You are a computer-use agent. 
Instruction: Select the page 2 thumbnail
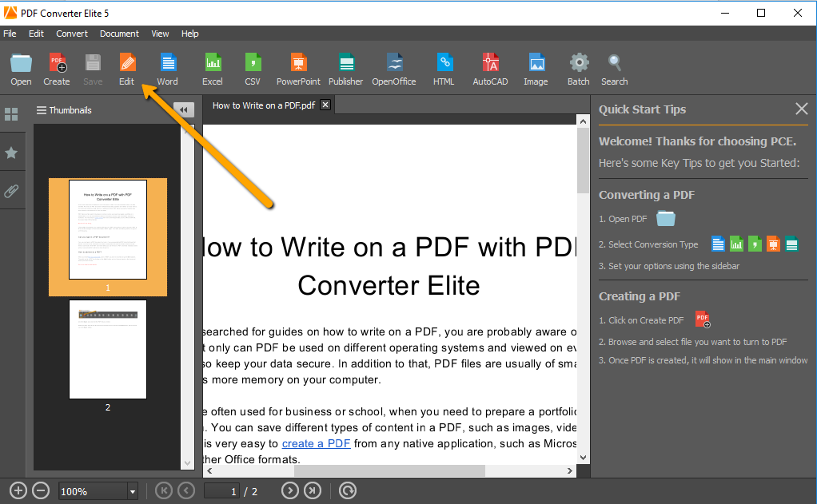point(107,349)
